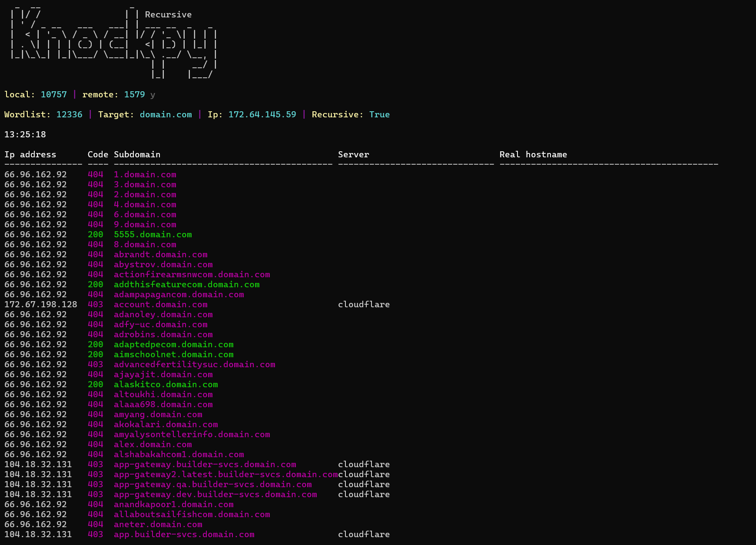The image size is (756, 545).
Task: Click subdomain app.builder-svcs.domain.com
Action: tap(184, 534)
